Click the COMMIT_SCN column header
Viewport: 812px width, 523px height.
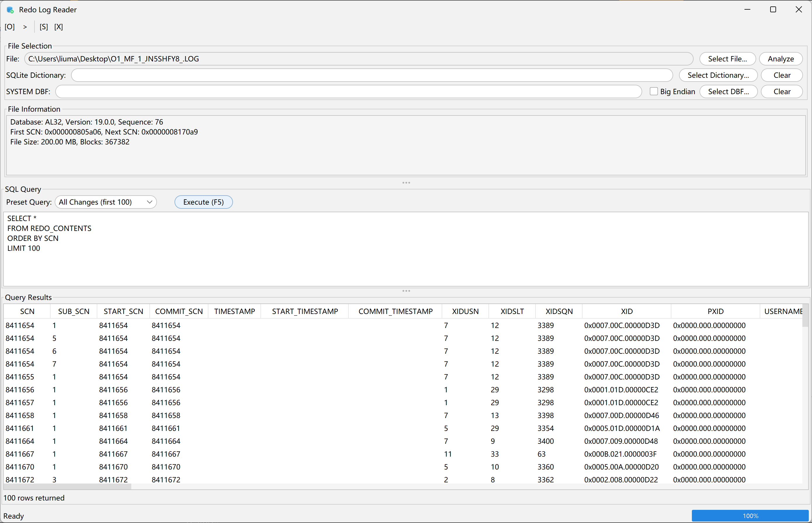click(x=179, y=311)
